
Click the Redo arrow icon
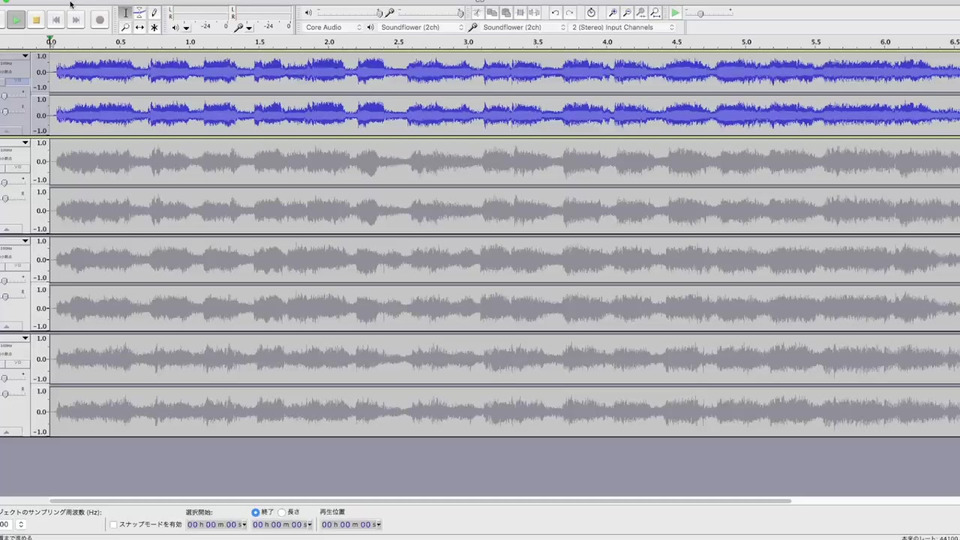click(x=569, y=13)
